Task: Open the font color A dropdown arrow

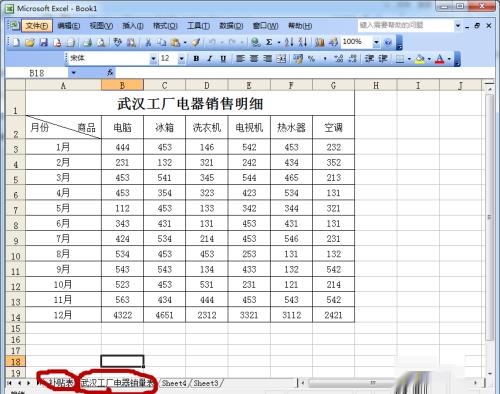Action: [x=449, y=59]
